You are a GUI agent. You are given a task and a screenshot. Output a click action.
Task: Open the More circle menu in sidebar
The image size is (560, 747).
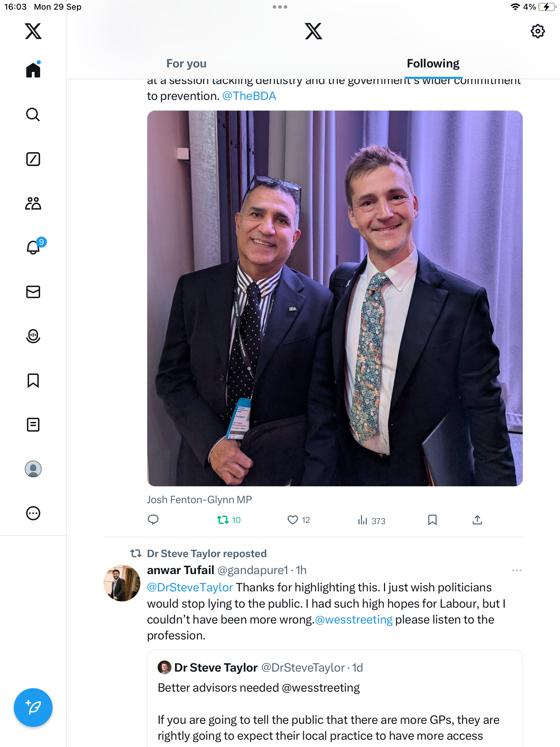click(33, 513)
